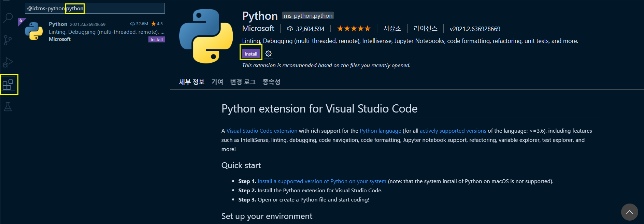Click the Python title in details header
Viewport: 644px width, 224px height.
[260, 16]
